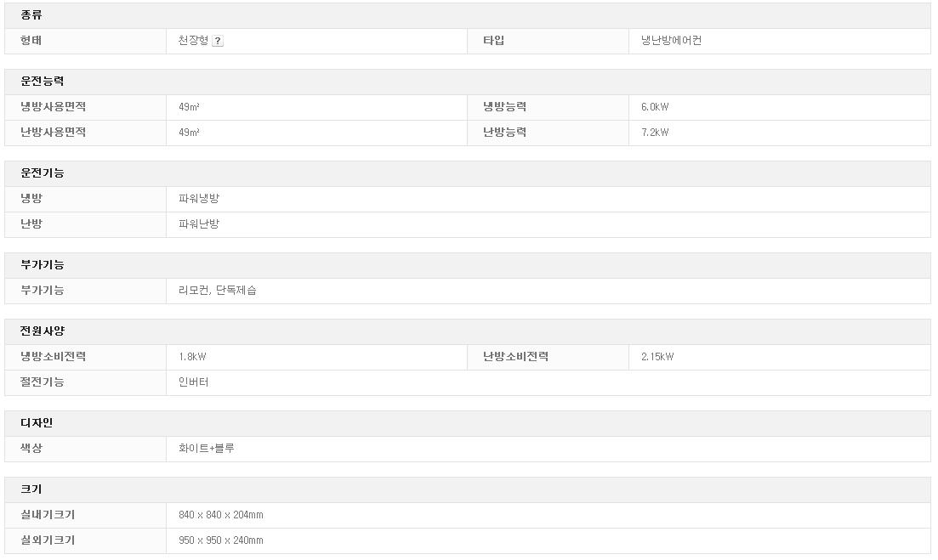
Task: Click the 840 x 840 x 204mm indoor unit size
Action: [221, 515]
